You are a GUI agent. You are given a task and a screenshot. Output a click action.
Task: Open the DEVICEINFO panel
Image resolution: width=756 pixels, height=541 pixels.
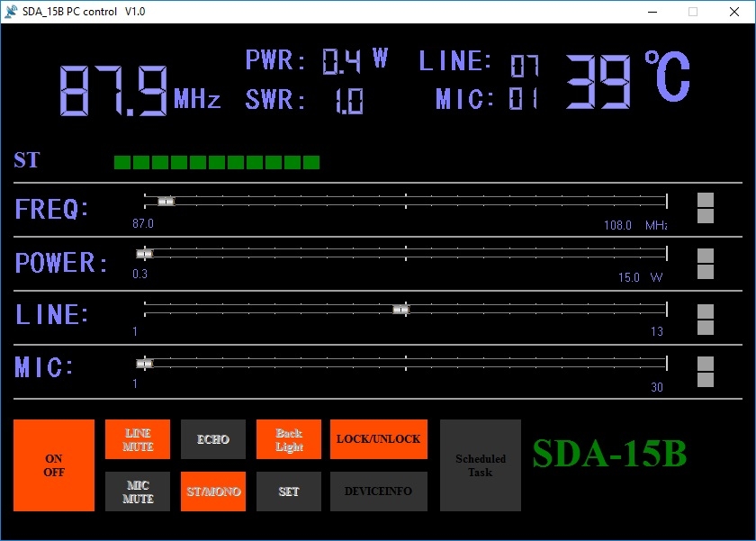(x=378, y=491)
